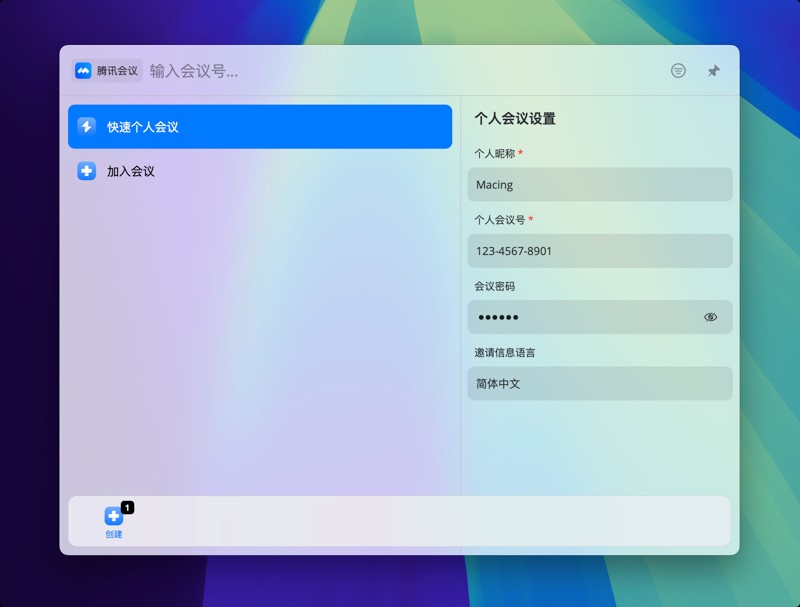Click the 个人会议号 label text
800x607 pixels.
click(x=499, y=220)
